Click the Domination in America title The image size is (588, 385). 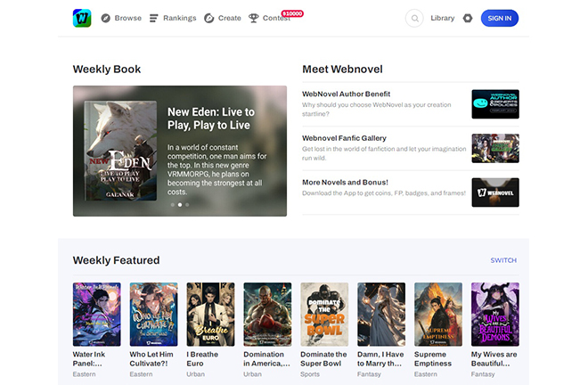click(x=266, y=359)
